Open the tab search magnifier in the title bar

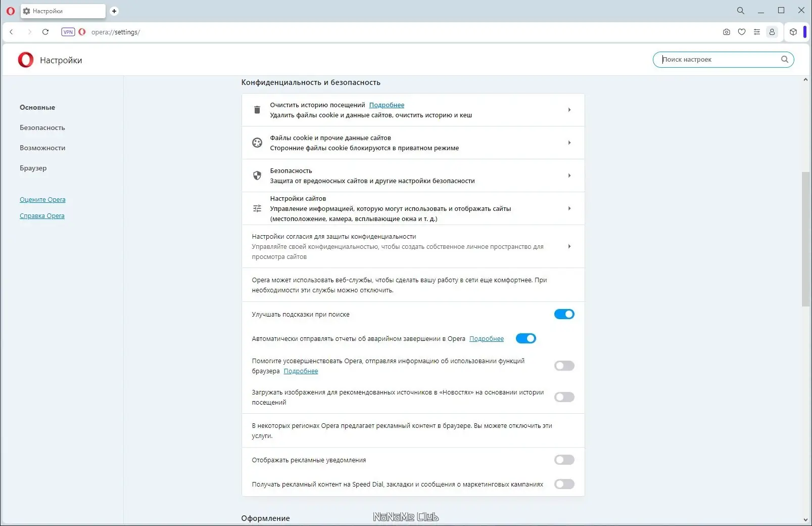741,11
